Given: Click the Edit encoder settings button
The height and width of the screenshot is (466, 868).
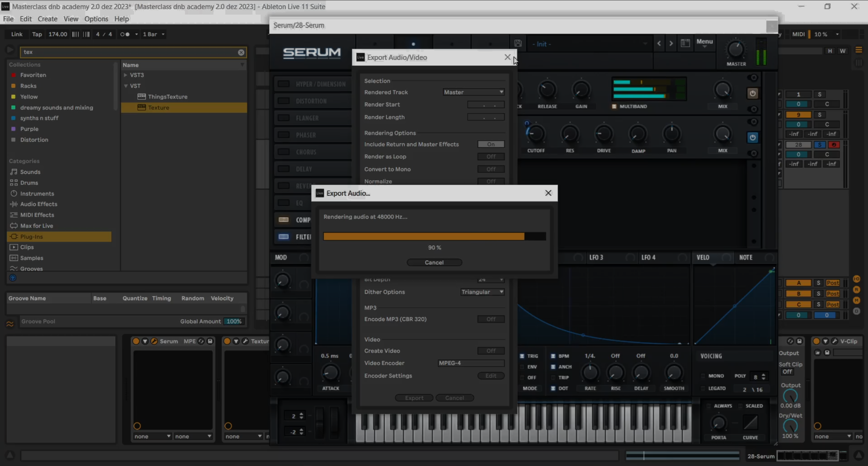Looking at the screenshot, I should (491, 376).
